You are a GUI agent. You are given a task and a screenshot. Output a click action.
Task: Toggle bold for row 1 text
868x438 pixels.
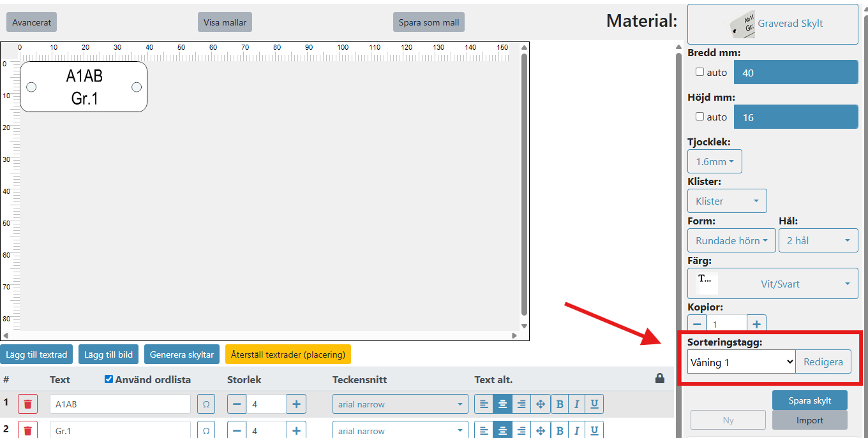click(x=560, y=404)
